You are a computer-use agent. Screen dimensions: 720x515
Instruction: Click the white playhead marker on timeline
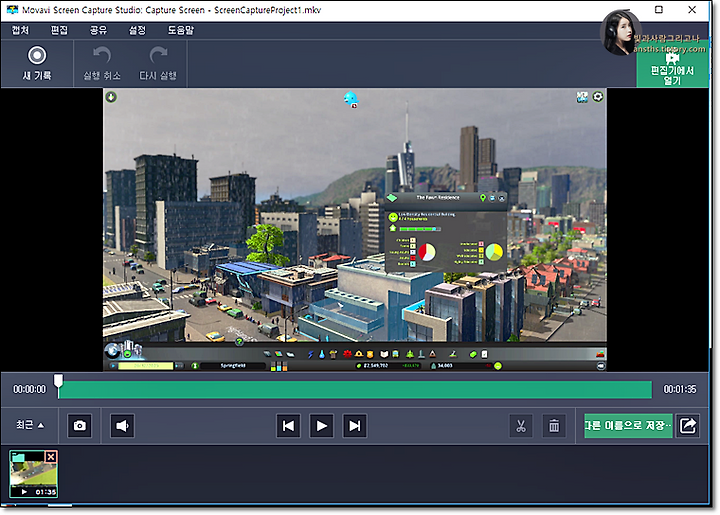[58, 381]
